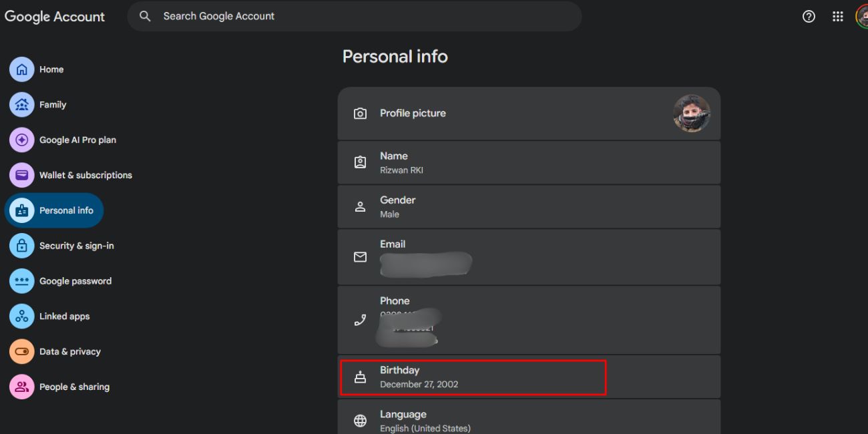
Task: Open Security & sign-in lock icon
Action: coord(22,246)
